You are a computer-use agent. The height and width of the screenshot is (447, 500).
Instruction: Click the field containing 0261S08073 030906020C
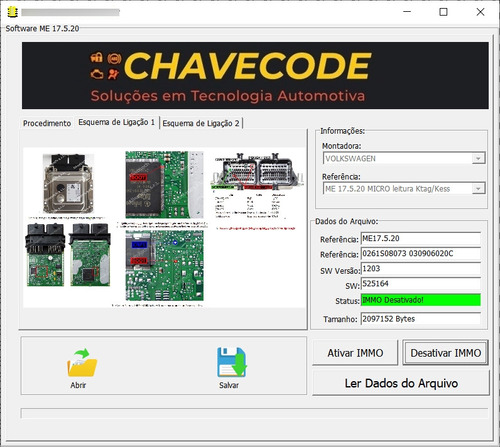click(421, 254)
